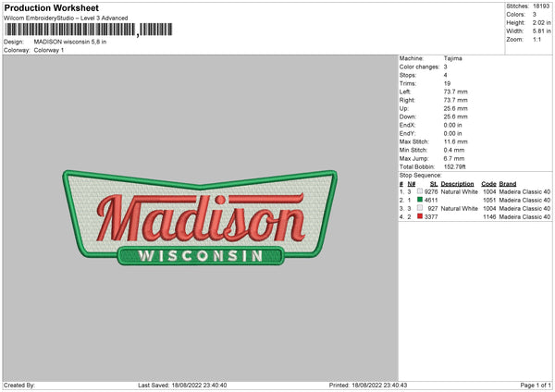Click the Color changes 3 value
The width and height of the screenshot is (555, 392).
coord(445,67)
